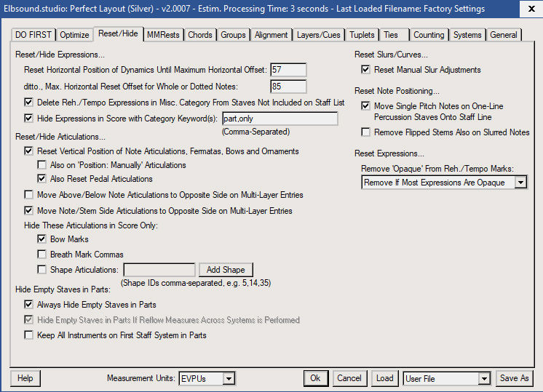This screenshot has height=392, width=543.
Task: Uncheck Also Reset Pedal Articulations
Action: pyautogui.click(x=42, y=179)
